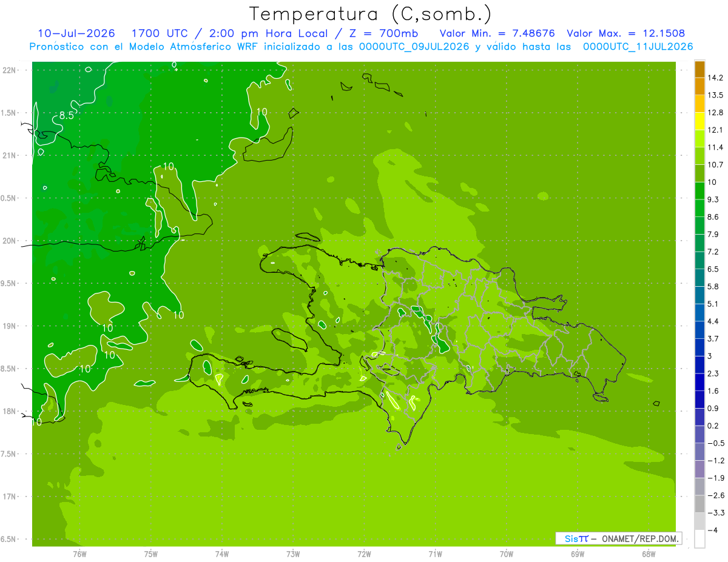Click the '72W' longitude label
This screenshot has width=728, height=562.
(x=364, y=554)
